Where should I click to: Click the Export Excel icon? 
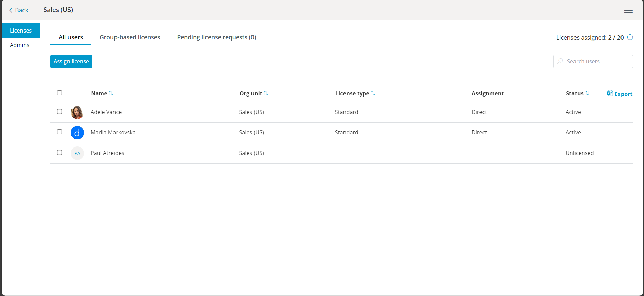(x=610, y=93)
